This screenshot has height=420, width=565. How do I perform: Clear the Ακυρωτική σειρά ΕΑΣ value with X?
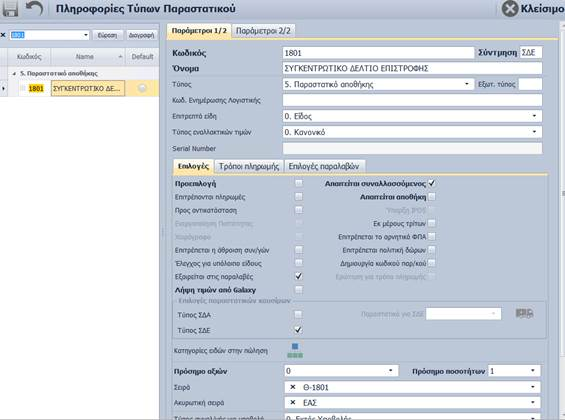(293, 402)
